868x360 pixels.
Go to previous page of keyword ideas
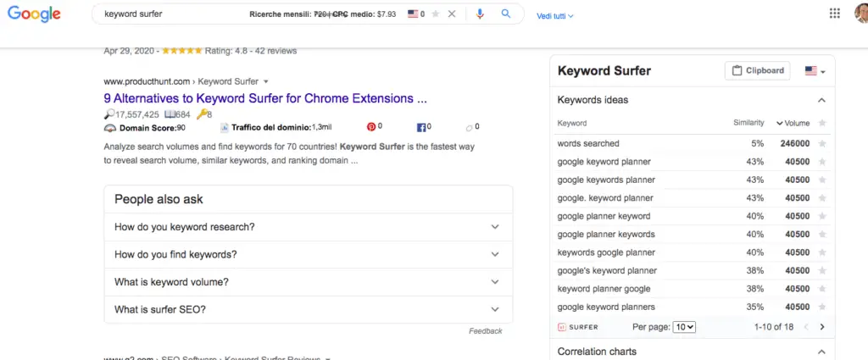coord(806,327)
